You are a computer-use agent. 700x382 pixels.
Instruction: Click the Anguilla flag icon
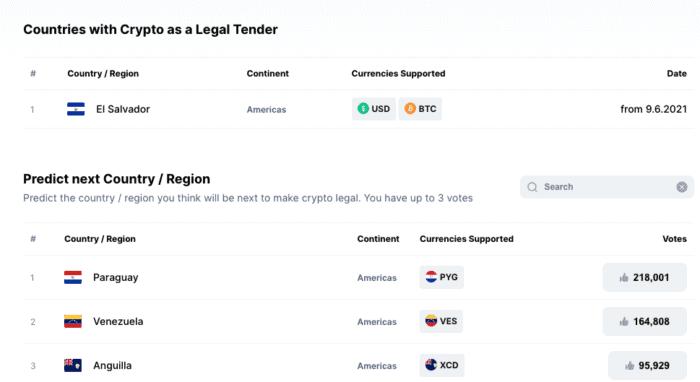(73, 365)
